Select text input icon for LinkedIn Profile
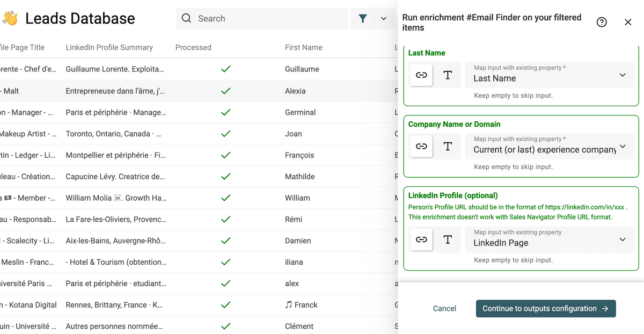 pyautogui.click(x=448, y=239)
